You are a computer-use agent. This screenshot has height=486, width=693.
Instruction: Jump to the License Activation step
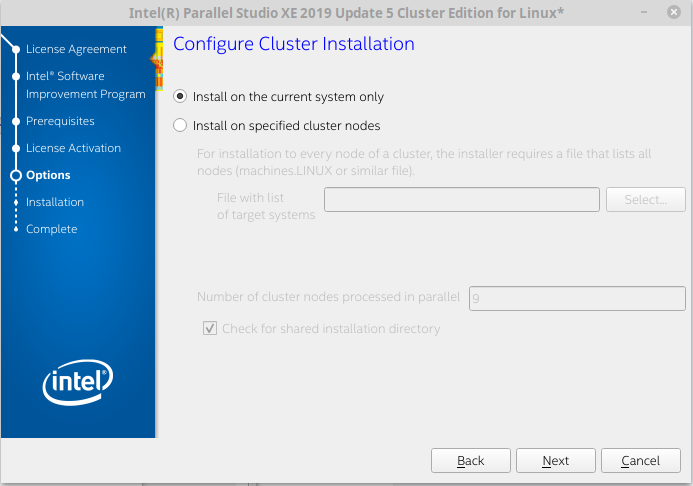tap(73, 148)
